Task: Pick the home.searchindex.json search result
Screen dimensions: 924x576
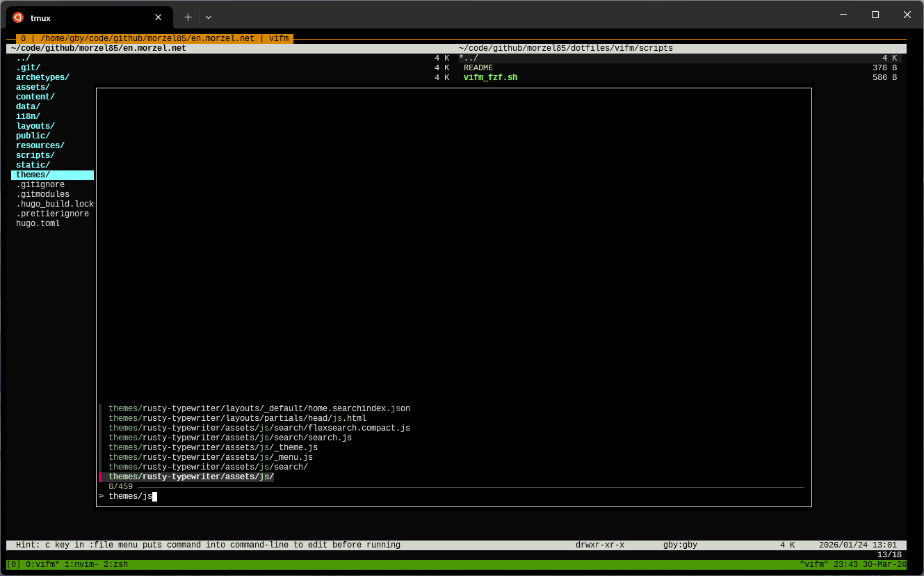Action: click(259, 409)
